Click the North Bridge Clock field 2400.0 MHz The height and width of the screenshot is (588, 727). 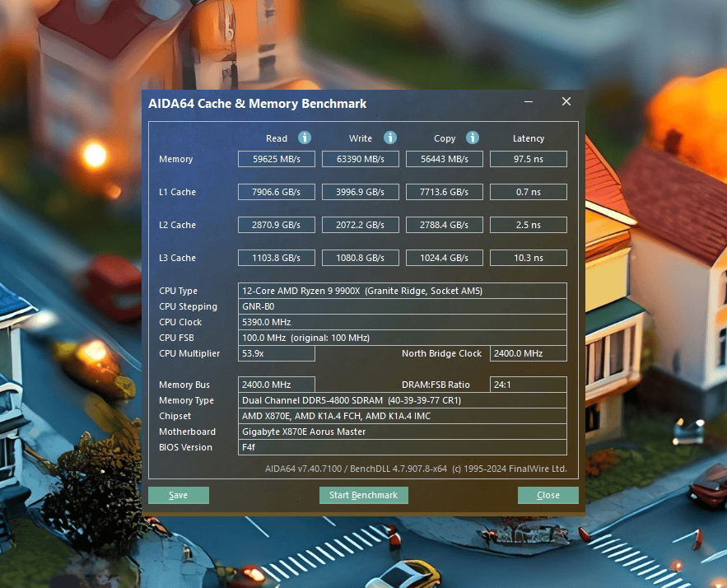[528, 353]
